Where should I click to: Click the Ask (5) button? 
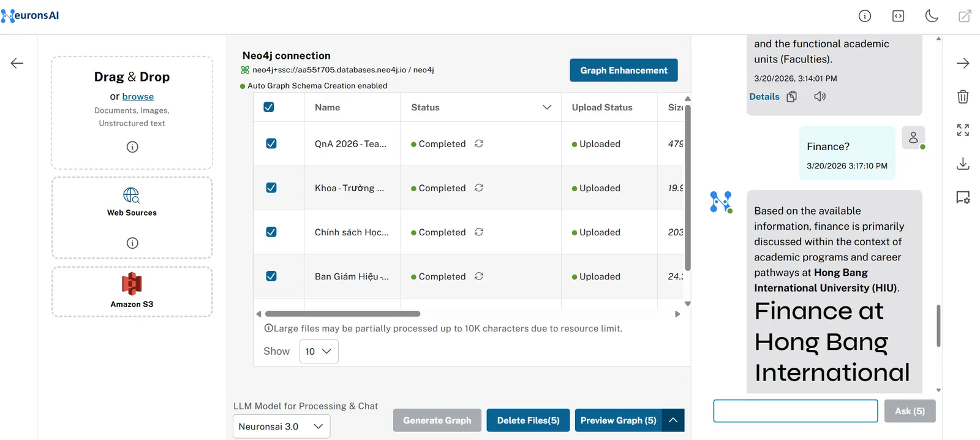[x=910, y=411]
